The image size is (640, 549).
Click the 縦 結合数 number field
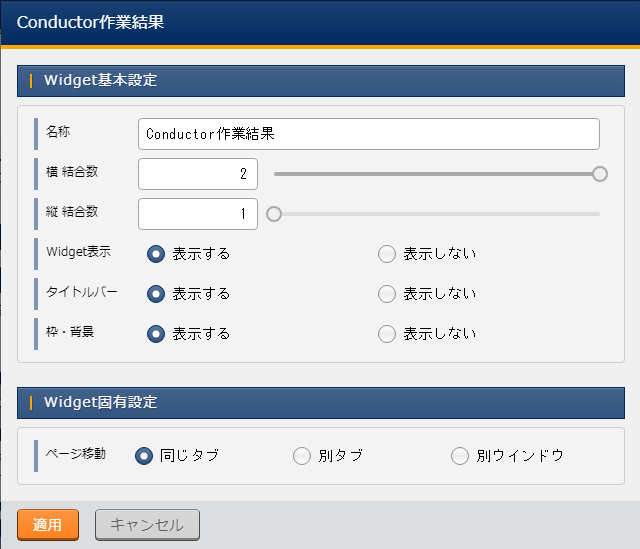(198, 214)
